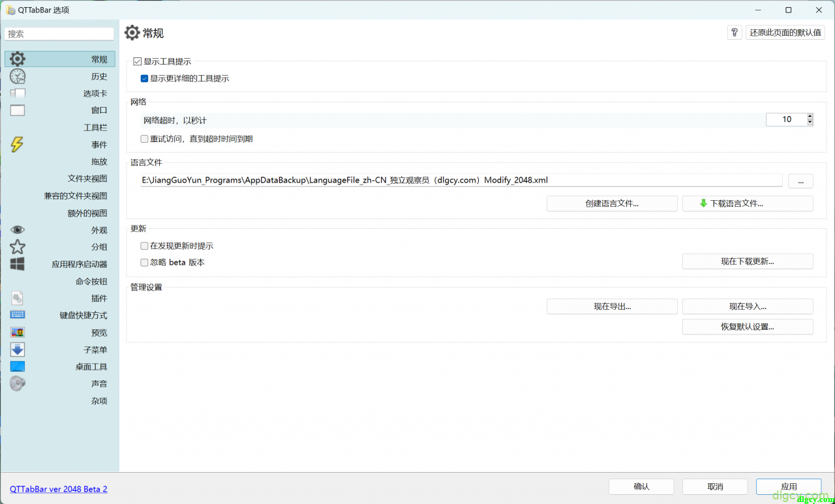Switch to the 选项卡 settings page

[x=95, y=93]
